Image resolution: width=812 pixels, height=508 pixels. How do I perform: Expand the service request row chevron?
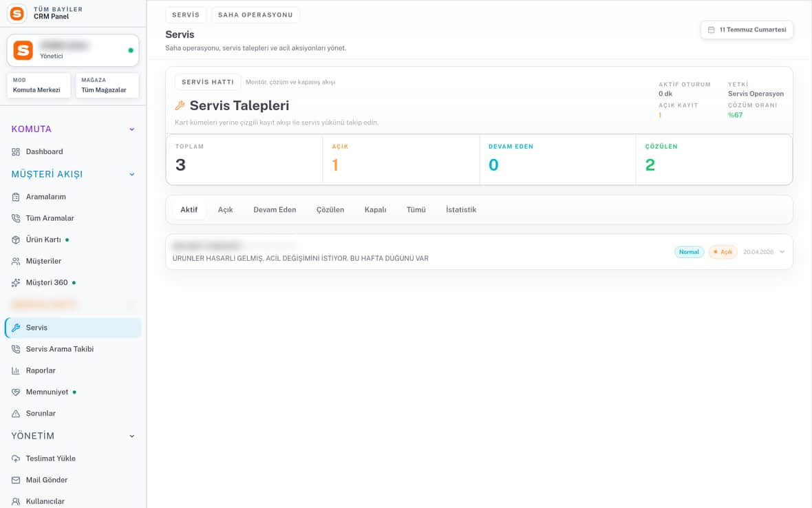click(782, 252)
